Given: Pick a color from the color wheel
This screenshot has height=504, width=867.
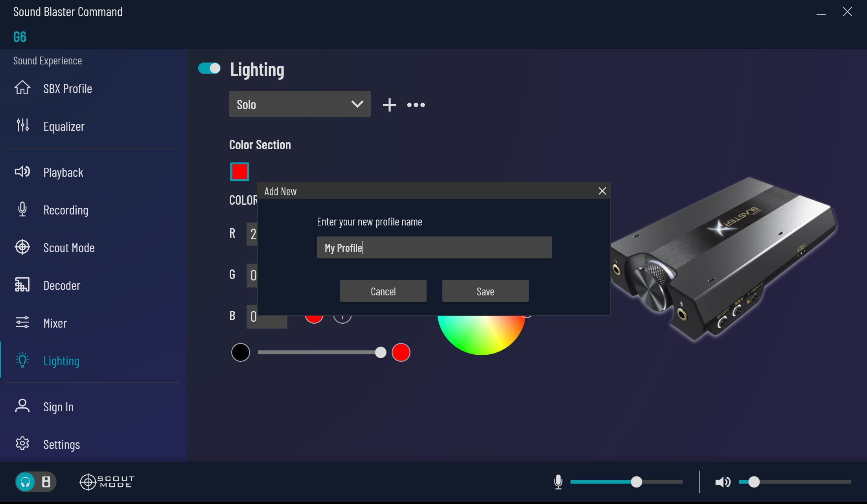Looking at the screenshot, I should point(481,335).
